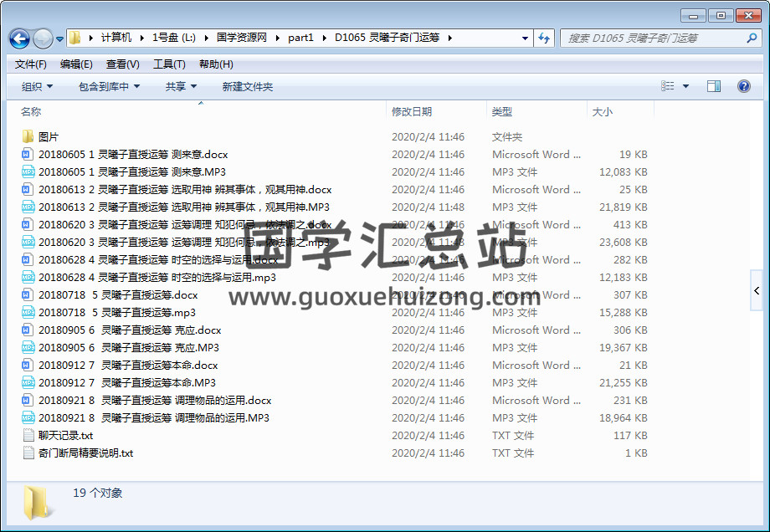Expand the 包含到库中 dropdown
Viewport: 770px width, 532px height.
coord(109,87)
